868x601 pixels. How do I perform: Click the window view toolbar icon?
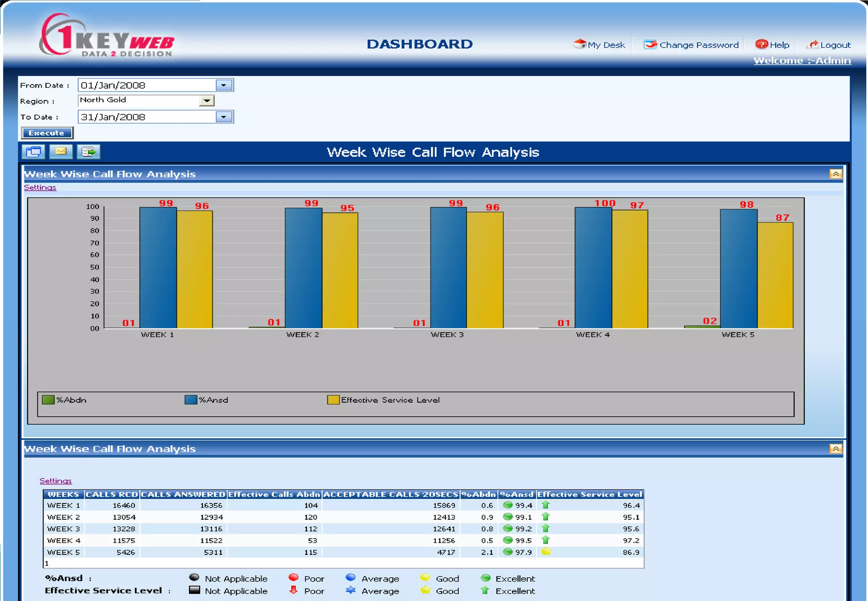pos(33,152)
